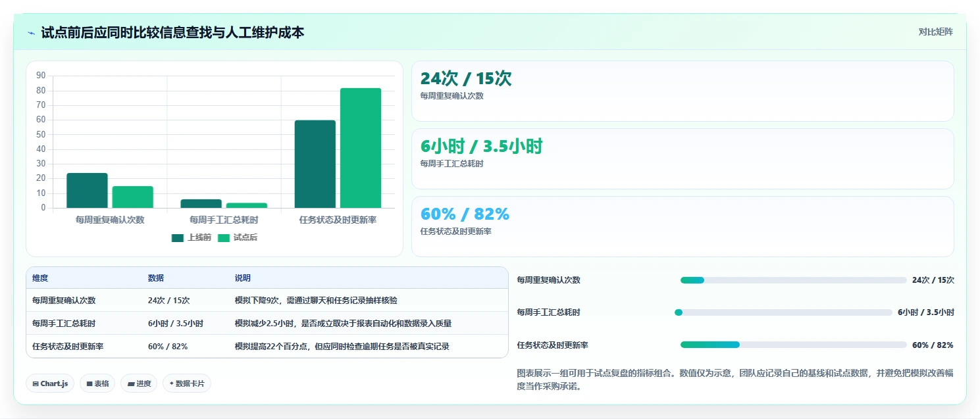This screenshot has width=980, height=419.
Task: Click the 数据 column header
Action: pos(156,278)
